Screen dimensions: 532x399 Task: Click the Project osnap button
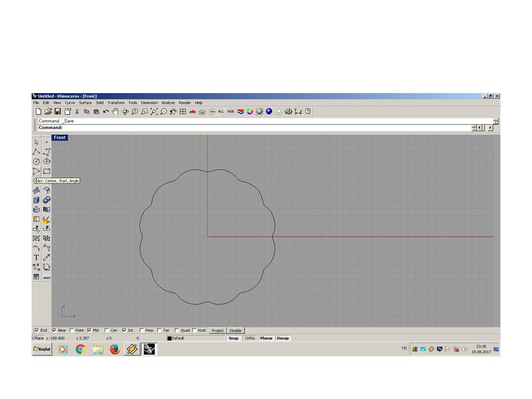coord(217,330)
